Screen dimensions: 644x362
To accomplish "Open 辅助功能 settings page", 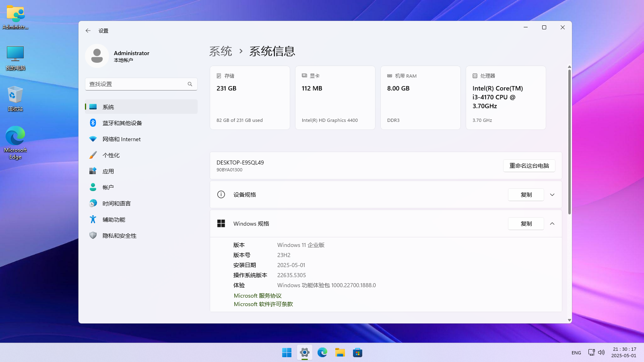I will [141, 220].
